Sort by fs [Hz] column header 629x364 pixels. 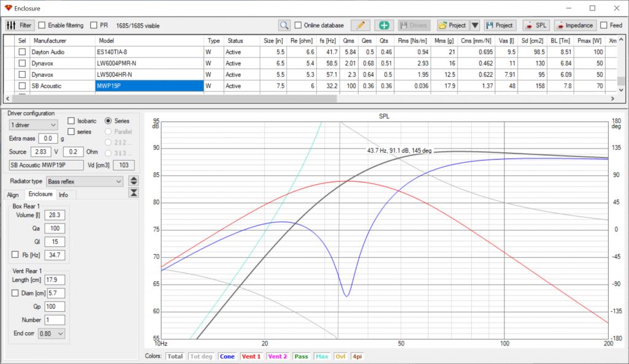pyautogui.click(x=328, y=41)
